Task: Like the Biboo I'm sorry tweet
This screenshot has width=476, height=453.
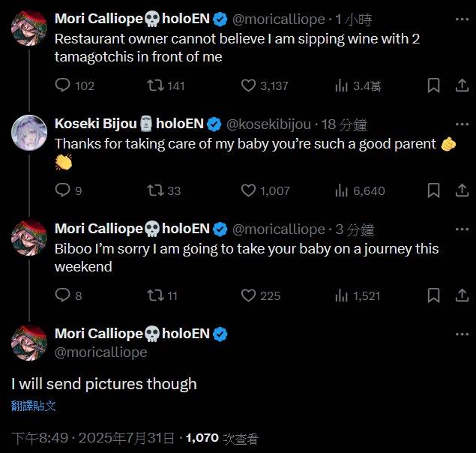Action: point(249,295)
